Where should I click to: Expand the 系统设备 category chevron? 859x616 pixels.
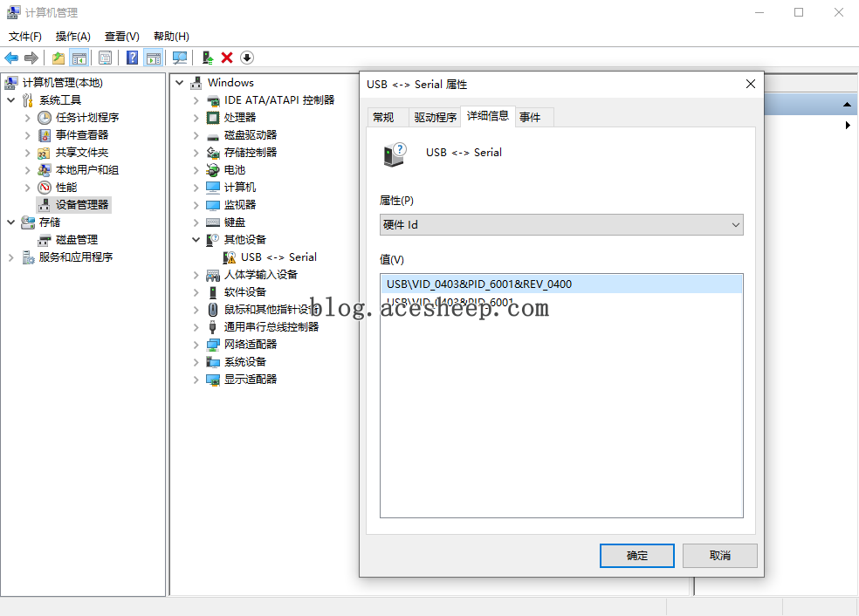click(x=196, y=362)
